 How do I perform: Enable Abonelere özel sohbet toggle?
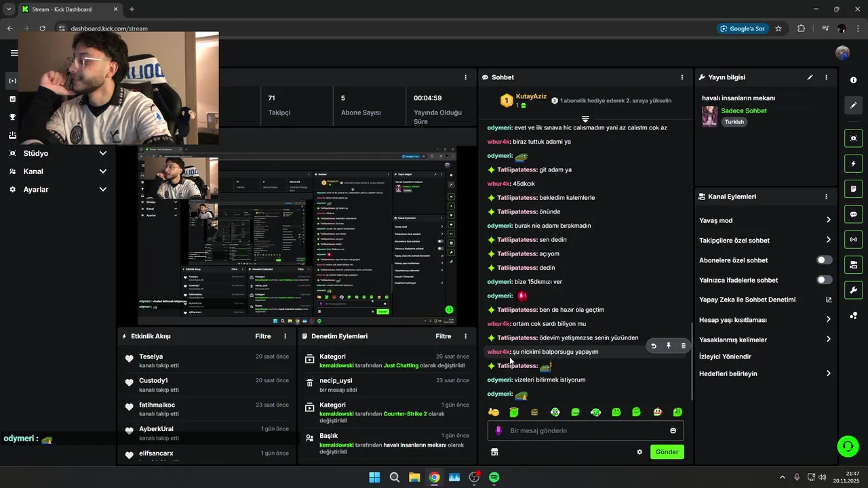click(825, 260)
